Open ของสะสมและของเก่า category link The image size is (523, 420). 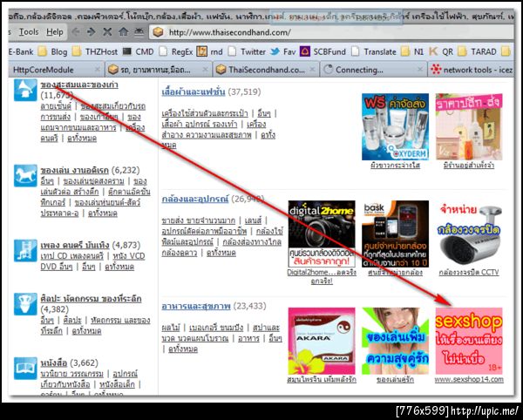pyautogui.click(x=79, y=85)
